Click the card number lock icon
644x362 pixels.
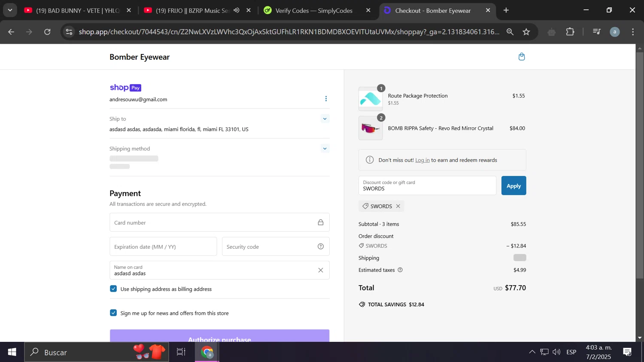coord(321,222)
